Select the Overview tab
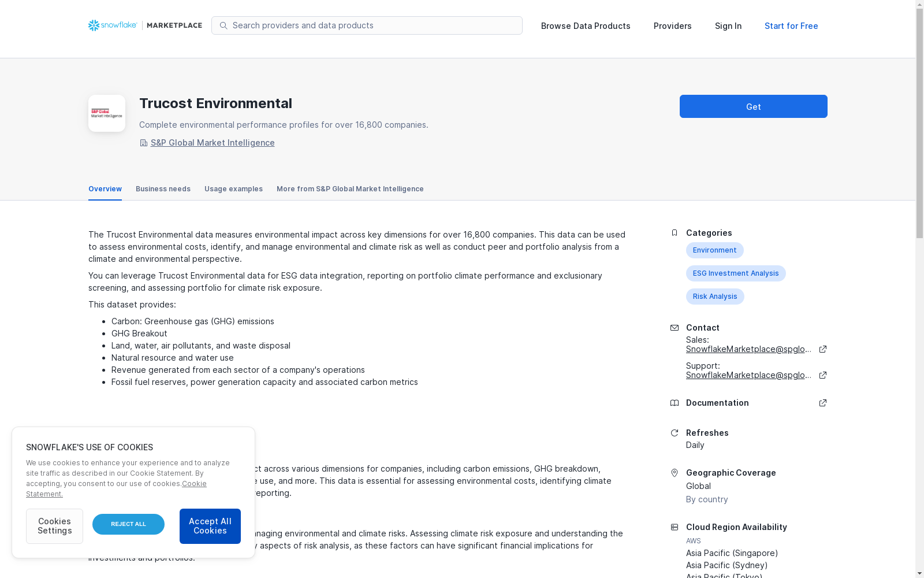Screen dimensions: 924x578 point(105,189)
